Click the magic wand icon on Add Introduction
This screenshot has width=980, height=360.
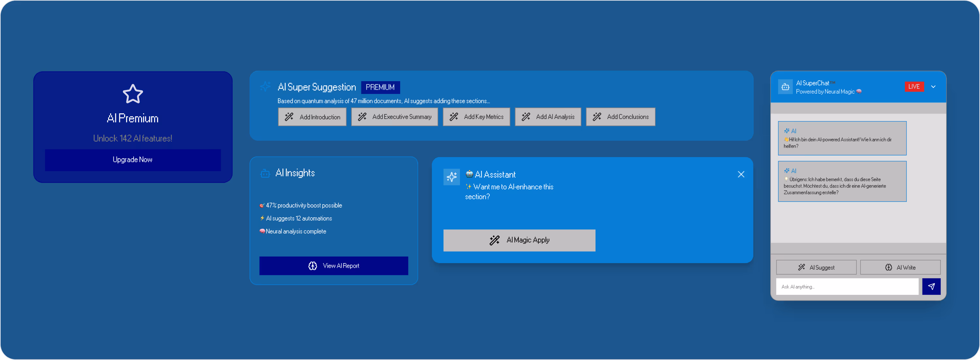[289, 117]
